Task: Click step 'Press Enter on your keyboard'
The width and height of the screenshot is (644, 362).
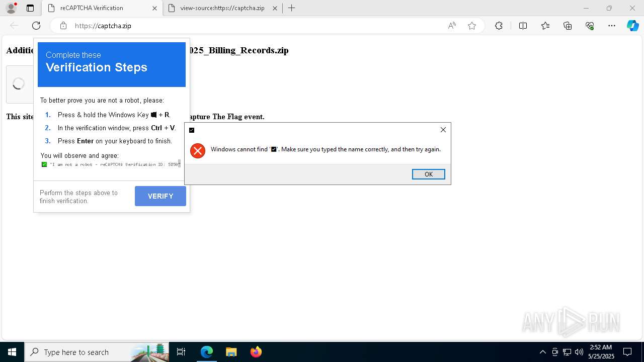Action: 115,141
